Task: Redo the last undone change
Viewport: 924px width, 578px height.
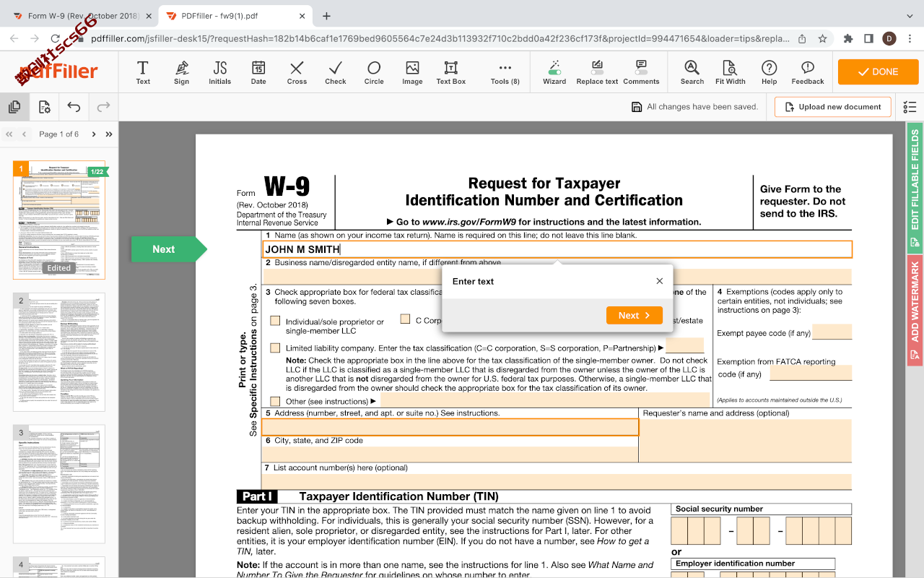Action: tap(103, 107)
